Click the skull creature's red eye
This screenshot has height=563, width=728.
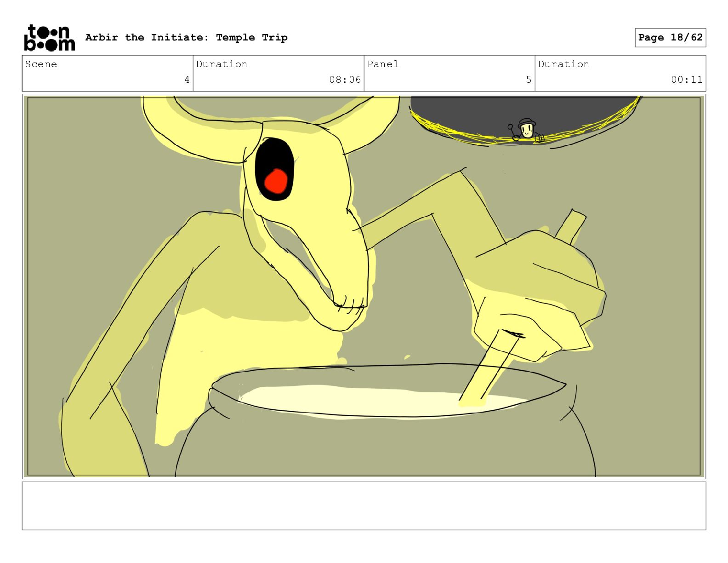pyautogui.click(x=277, y=181)
